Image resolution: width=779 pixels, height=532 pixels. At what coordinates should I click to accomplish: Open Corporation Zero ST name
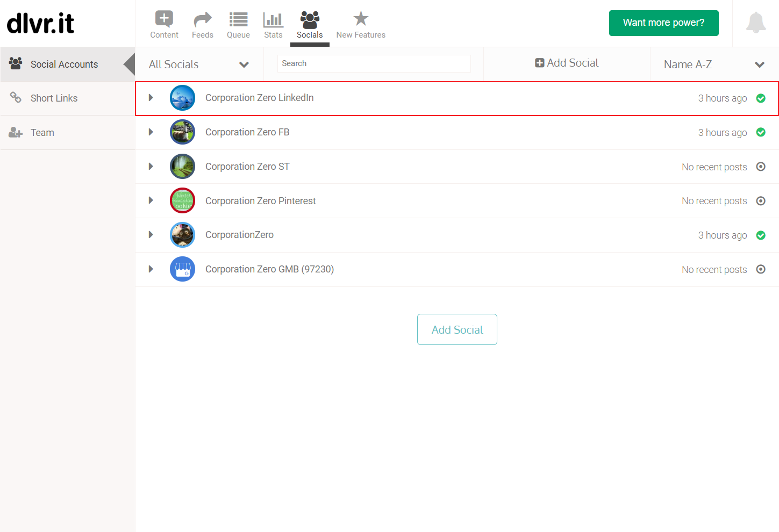[247, 167]
